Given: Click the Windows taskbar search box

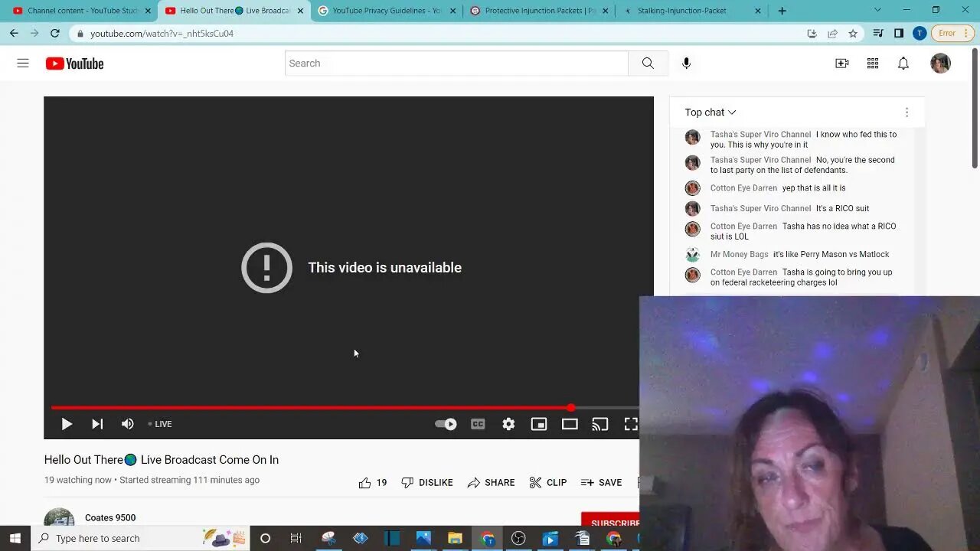Looking at the screenshot, I should pyautogui.click(x=140, y=538).
